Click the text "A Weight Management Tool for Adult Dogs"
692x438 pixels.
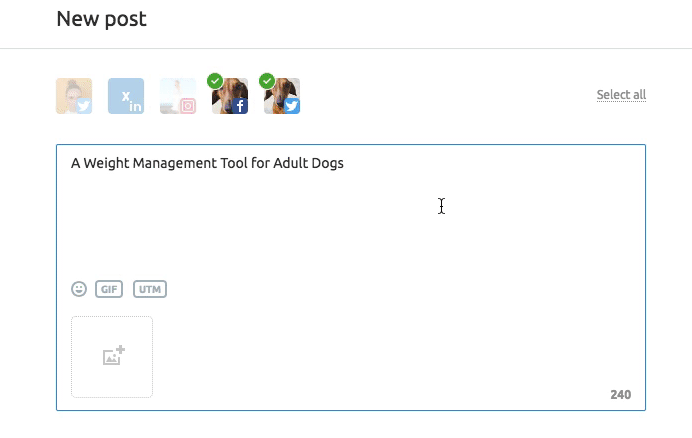[x=207, y=163]
